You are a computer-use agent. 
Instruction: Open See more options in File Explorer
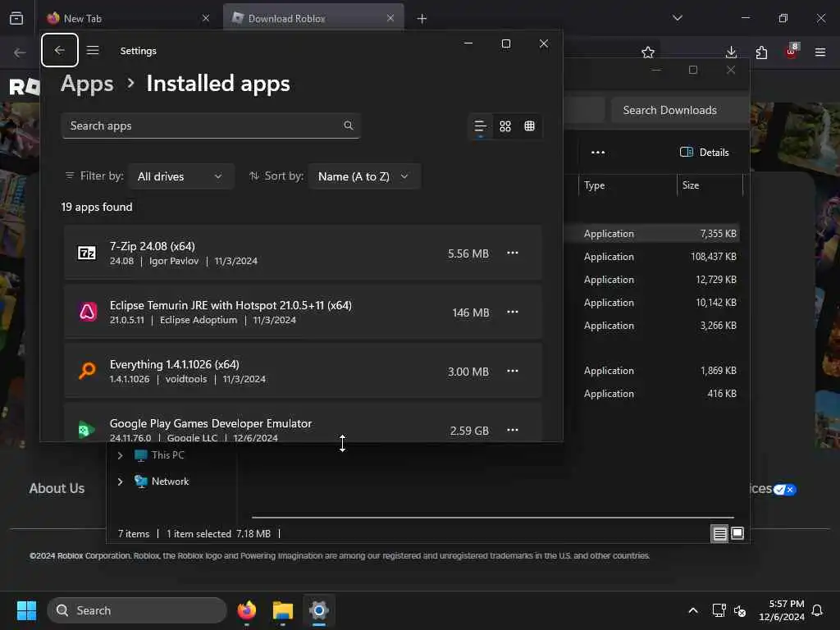coord(598,152)
